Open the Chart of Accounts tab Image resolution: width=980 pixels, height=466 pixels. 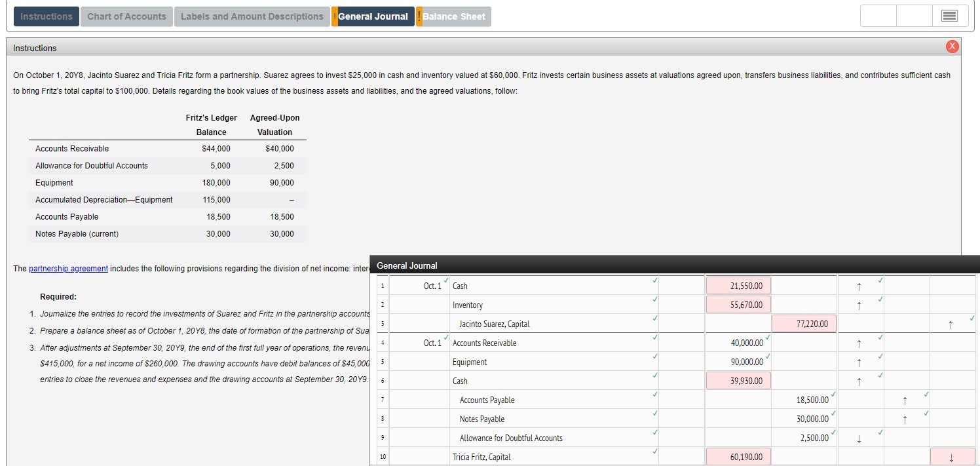[126, 16]
